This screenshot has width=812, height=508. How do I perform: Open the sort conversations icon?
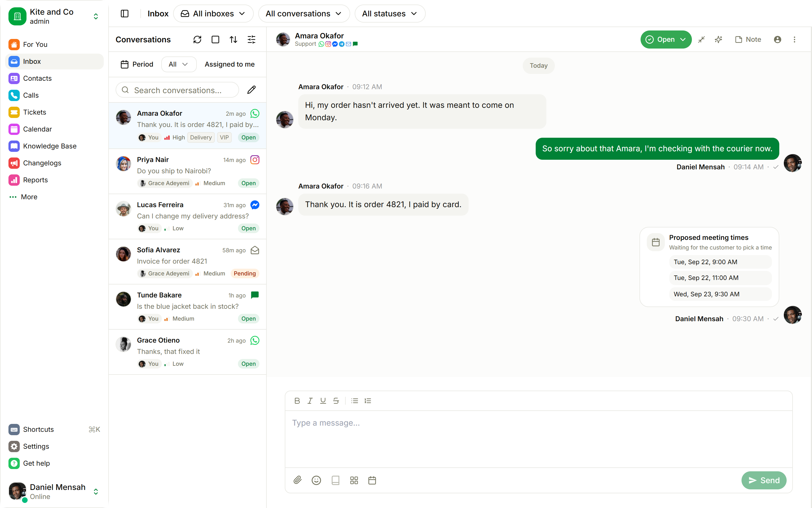pos(233,40)
